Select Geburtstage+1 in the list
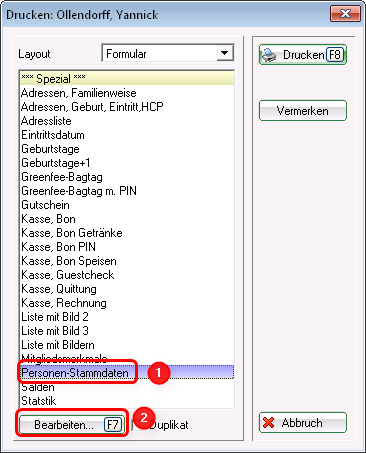Viewport: 366px width, 453px height. point(127,163)
